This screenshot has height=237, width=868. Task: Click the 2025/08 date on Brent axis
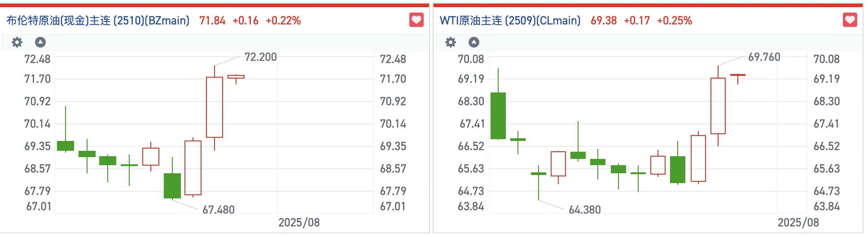tap(299, 223)
